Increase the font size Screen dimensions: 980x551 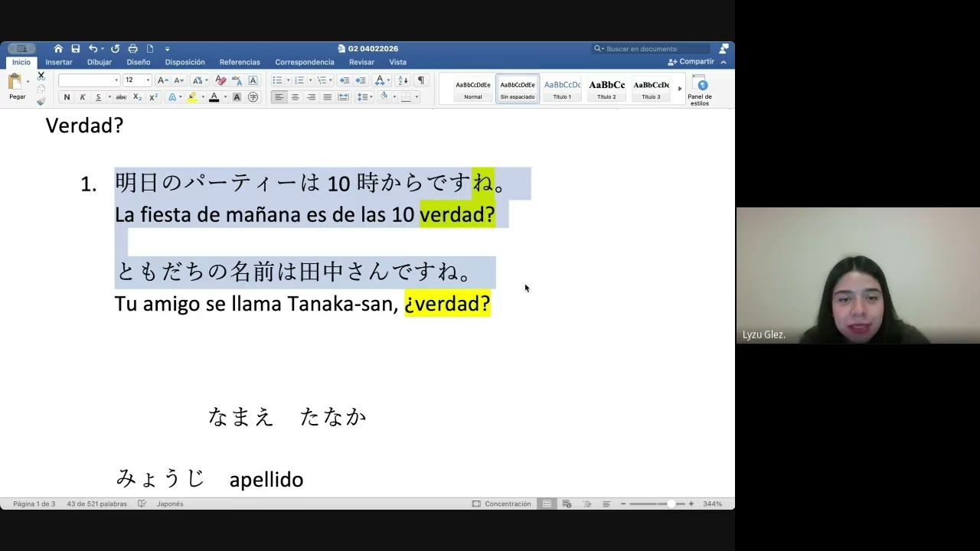pos(162,80)
